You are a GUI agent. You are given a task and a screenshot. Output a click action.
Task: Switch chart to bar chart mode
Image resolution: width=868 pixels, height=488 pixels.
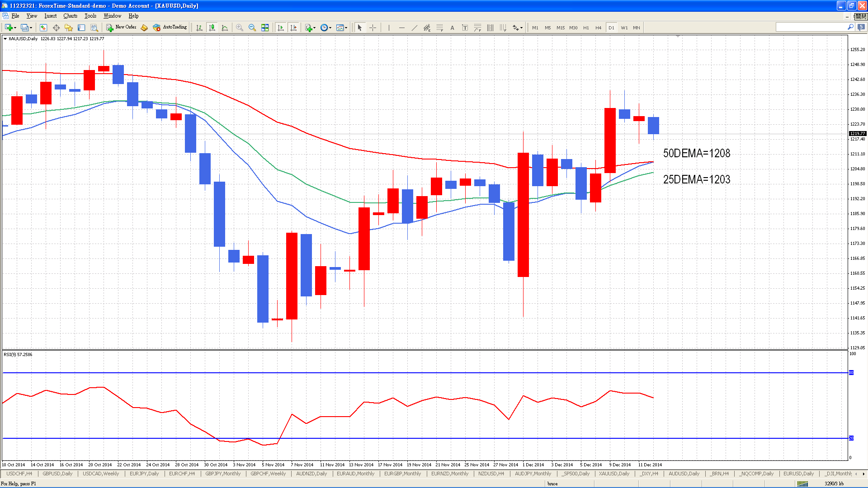click(x=199, y=28)
